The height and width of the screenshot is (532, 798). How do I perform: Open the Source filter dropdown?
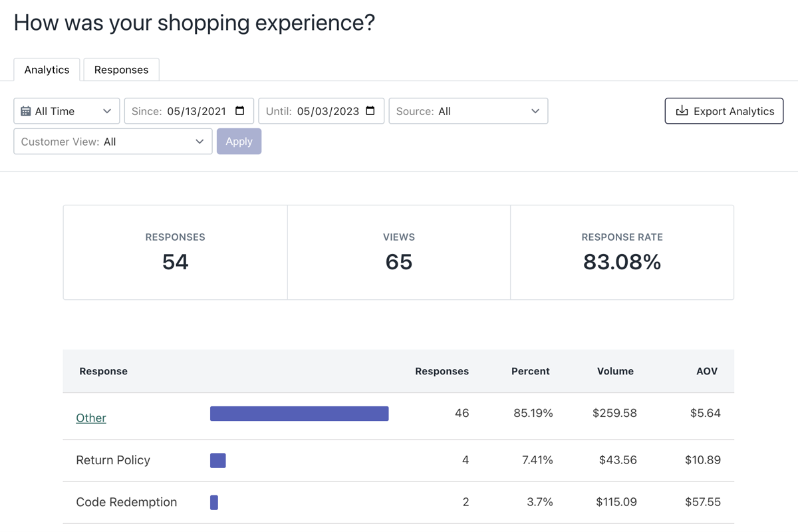tap(468, 111)
